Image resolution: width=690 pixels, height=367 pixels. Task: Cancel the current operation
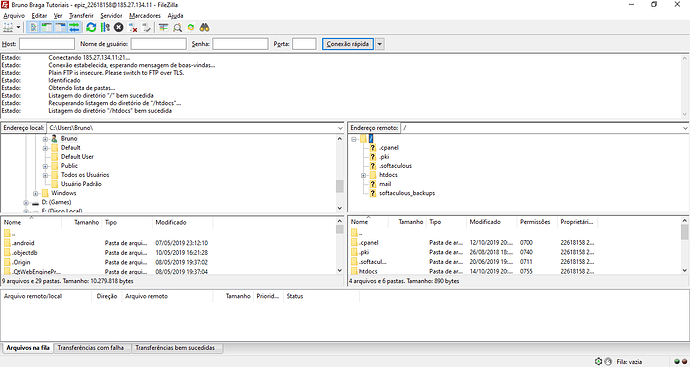(119, 28)
